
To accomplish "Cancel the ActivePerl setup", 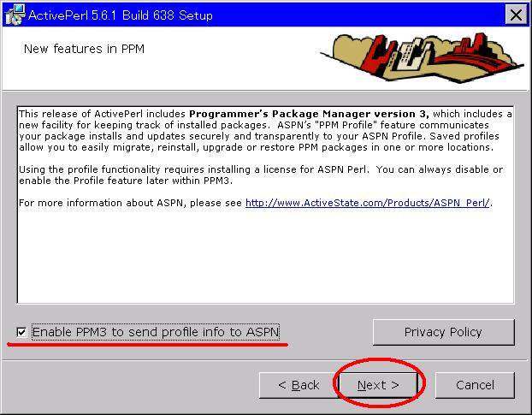I will (x=475, y=385).
